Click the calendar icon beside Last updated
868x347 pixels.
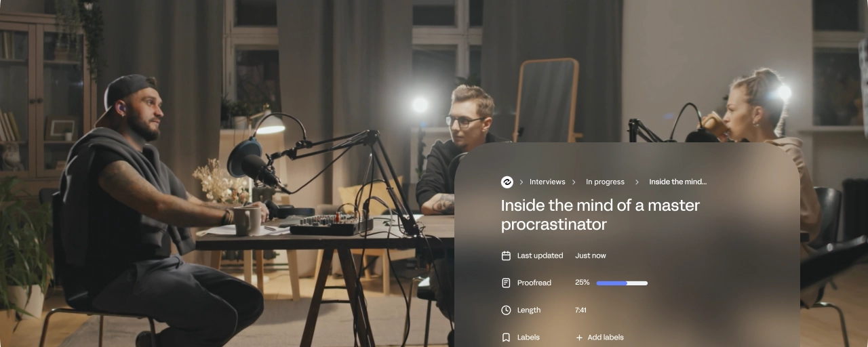(506, 256)
